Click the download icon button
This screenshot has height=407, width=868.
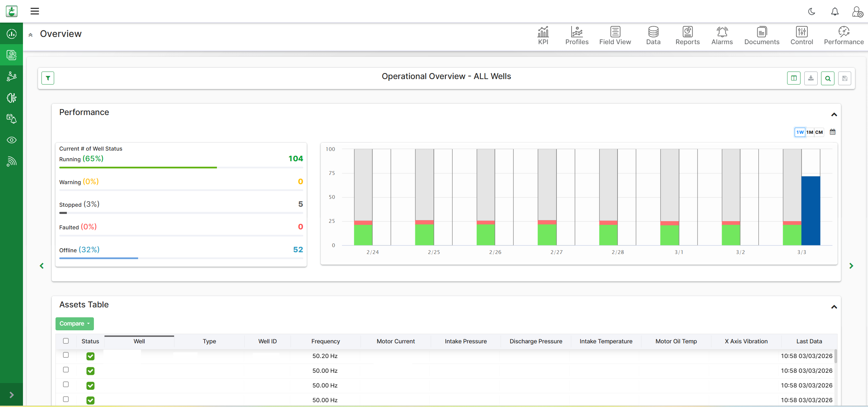pos(810,78)
